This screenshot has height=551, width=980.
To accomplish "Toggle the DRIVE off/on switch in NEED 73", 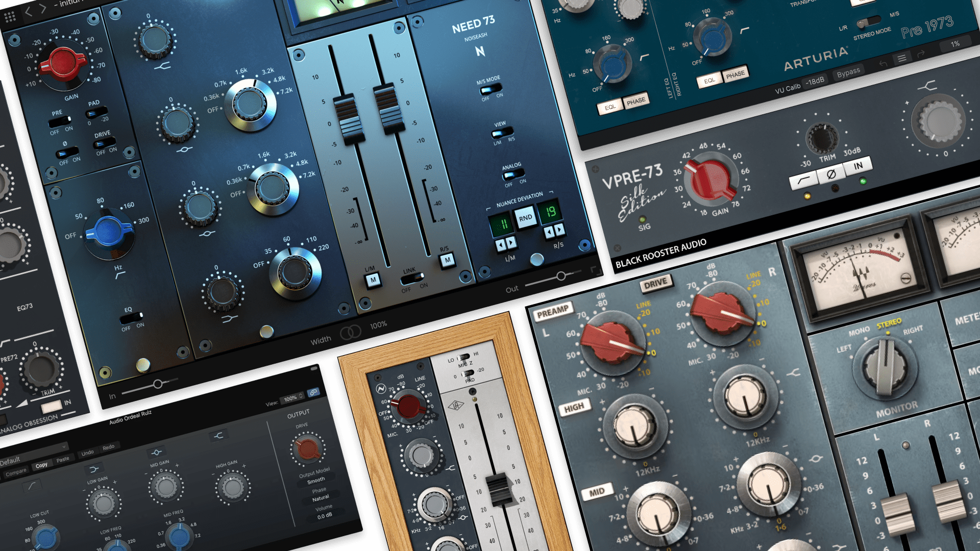I will (105, 142).
